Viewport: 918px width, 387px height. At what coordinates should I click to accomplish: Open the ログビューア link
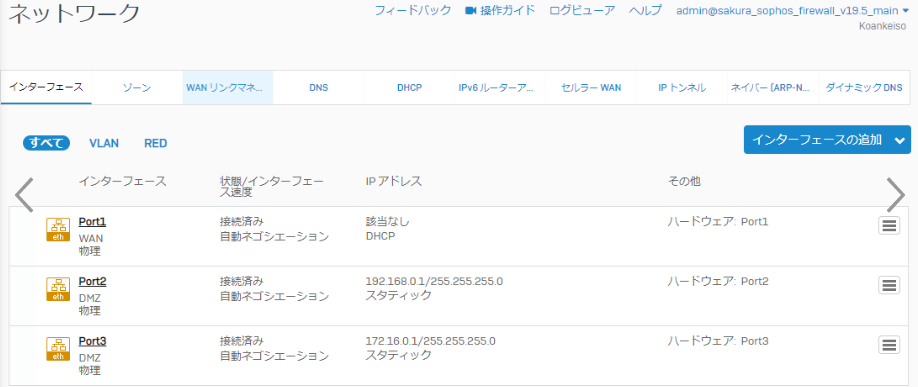582,10
